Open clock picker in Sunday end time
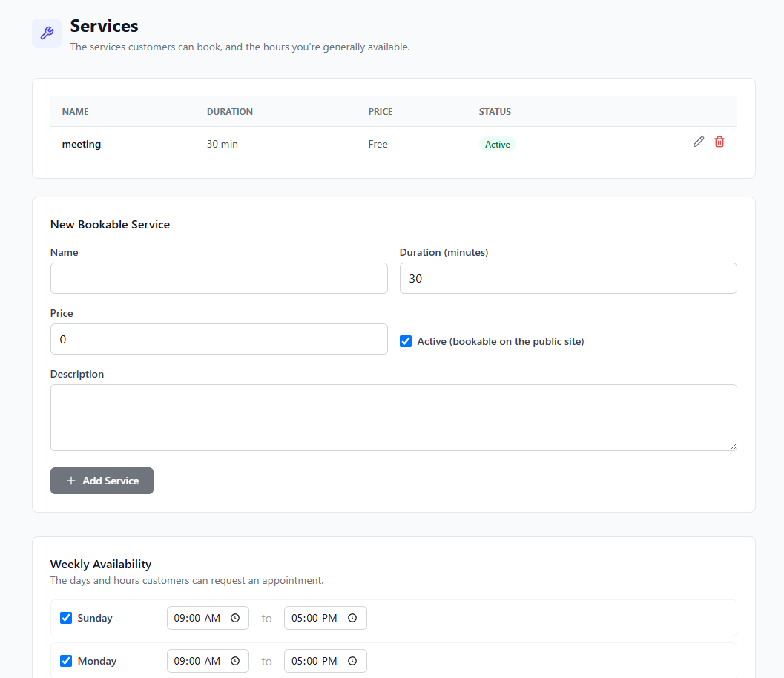 click(x=352, y=618)
